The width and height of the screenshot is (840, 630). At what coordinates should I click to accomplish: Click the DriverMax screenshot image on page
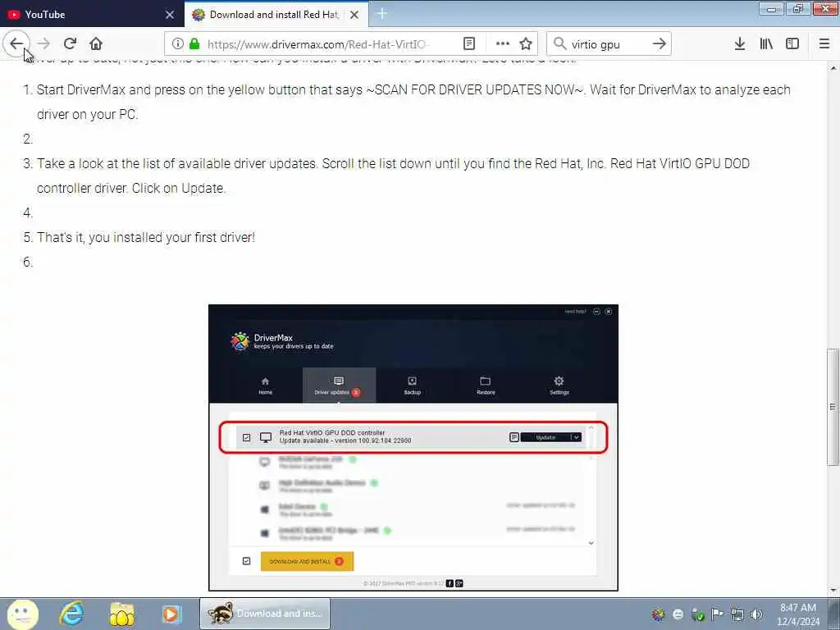(413, 448)
